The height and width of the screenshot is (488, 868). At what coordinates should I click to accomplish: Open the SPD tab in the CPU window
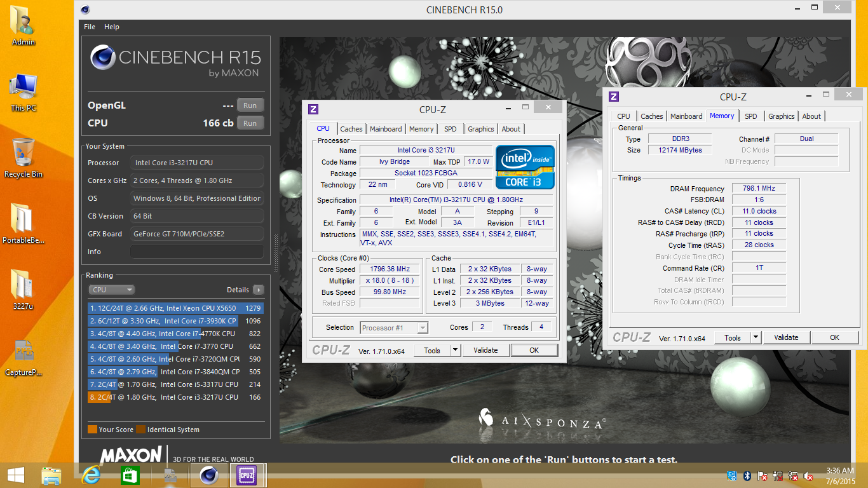click(451, 129)
